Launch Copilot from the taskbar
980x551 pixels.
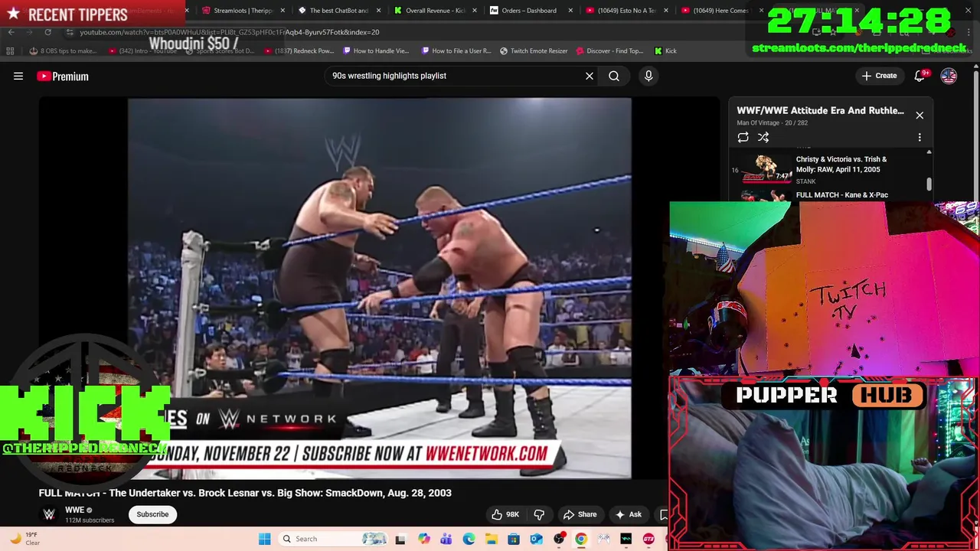[423, 539]
